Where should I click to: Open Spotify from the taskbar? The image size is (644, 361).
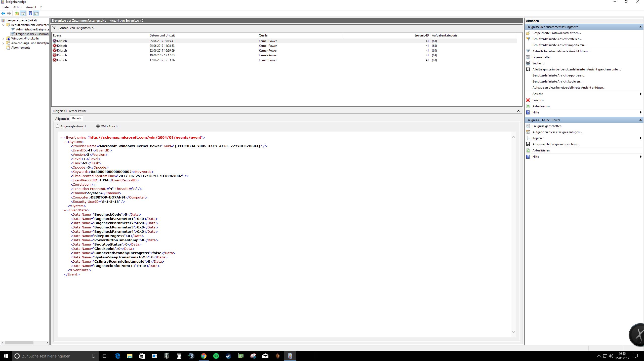[216, 356]
